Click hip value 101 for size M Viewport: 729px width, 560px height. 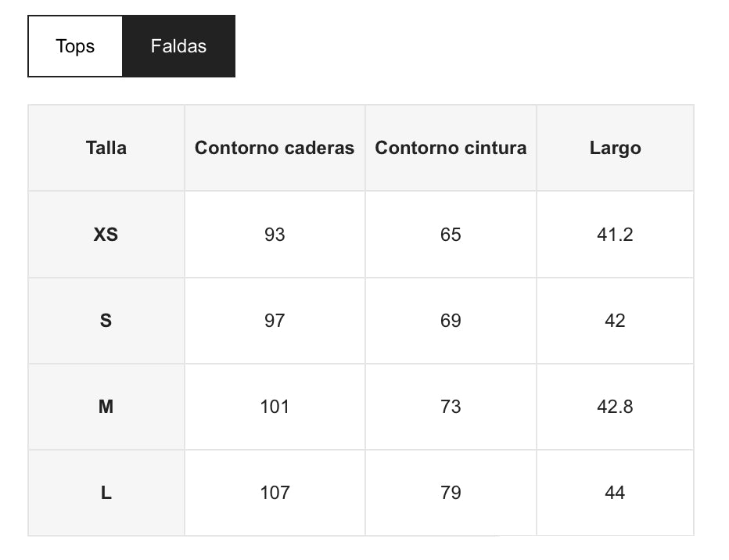coord(275,407)
